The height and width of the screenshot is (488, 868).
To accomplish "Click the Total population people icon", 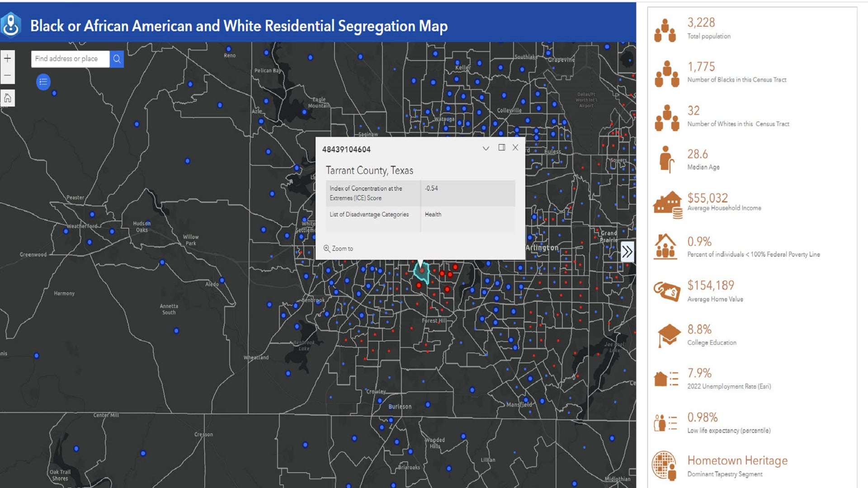I will [665, 30].
